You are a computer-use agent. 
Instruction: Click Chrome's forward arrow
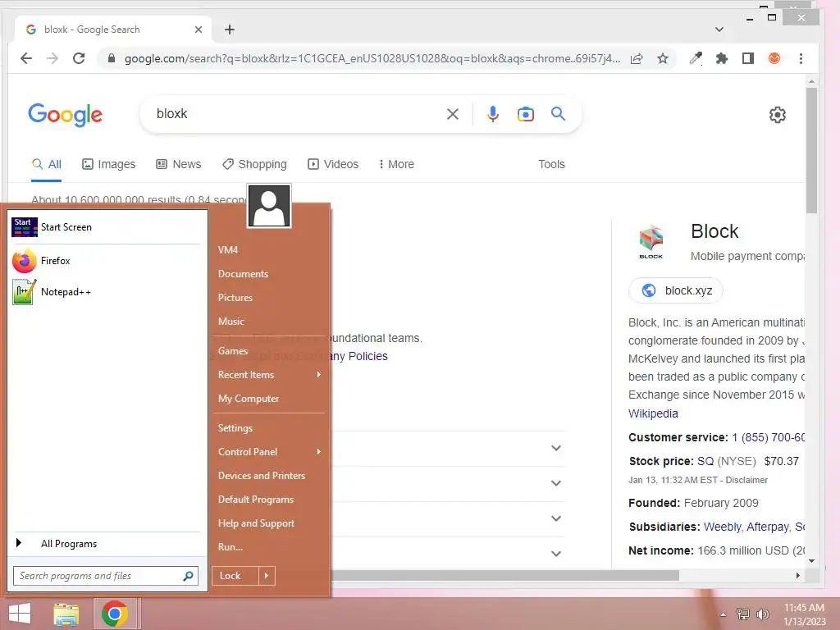click(52, 58)
